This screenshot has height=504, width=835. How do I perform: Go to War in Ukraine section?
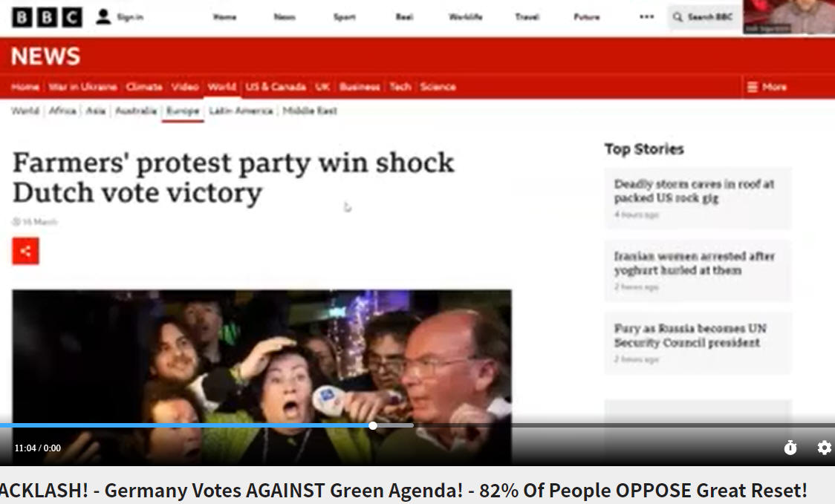[82, 87]
